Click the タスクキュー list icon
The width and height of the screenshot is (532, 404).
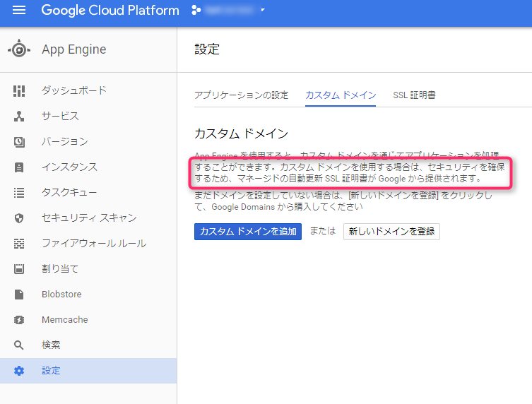19,193
